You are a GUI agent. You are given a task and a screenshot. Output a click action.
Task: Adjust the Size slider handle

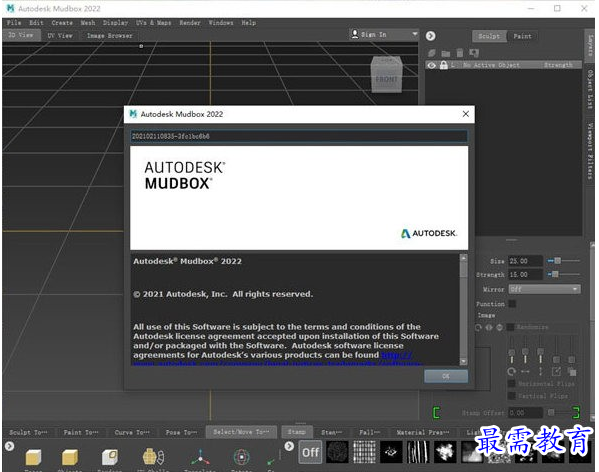point(557,261)
